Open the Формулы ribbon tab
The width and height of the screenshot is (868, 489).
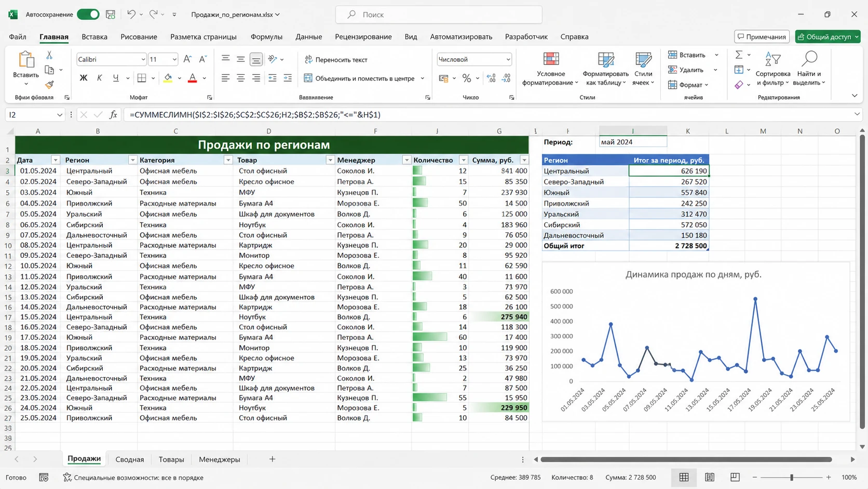(266, 37)
